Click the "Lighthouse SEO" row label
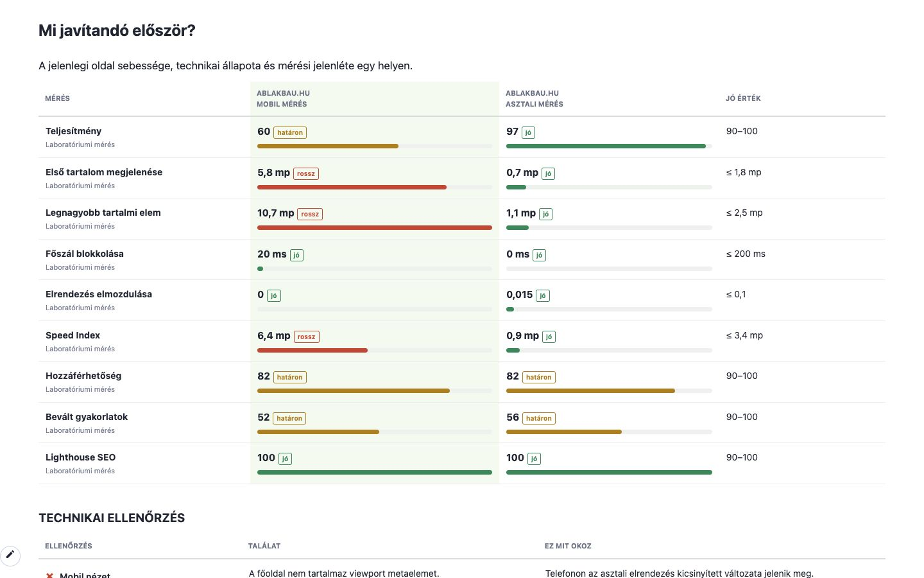The width and height of the screenshot is (924, 578). pos(81,457)
